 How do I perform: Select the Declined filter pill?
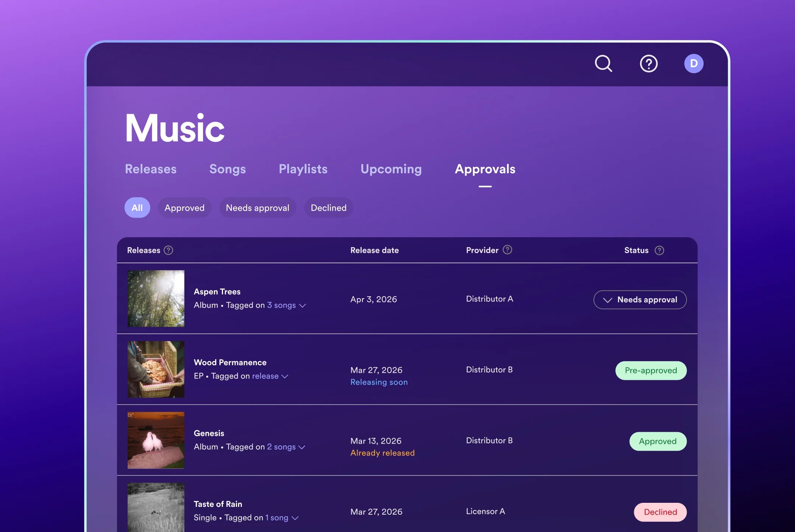328,208
